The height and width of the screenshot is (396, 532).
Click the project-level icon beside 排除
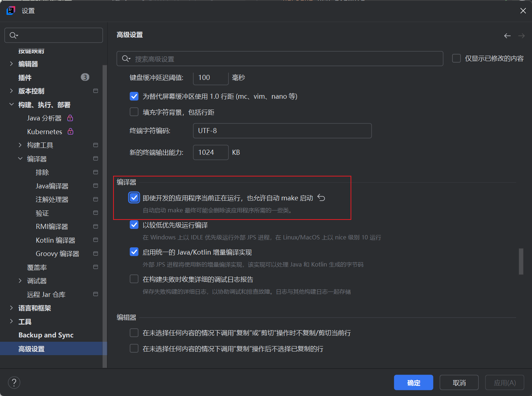tap(95, 172)
